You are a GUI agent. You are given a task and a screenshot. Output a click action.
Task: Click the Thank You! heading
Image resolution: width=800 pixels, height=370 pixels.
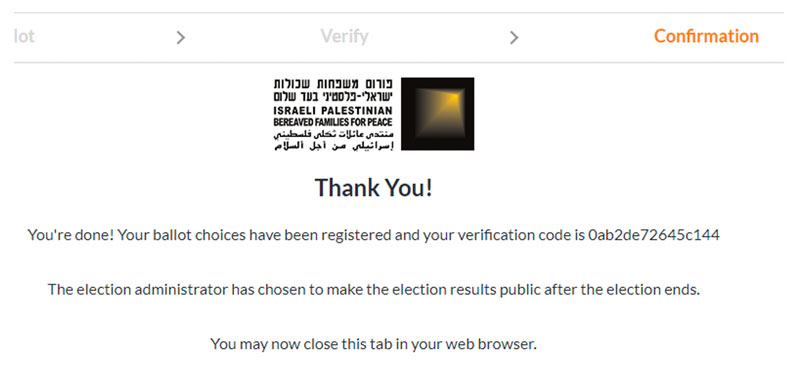tap(373, 187)
